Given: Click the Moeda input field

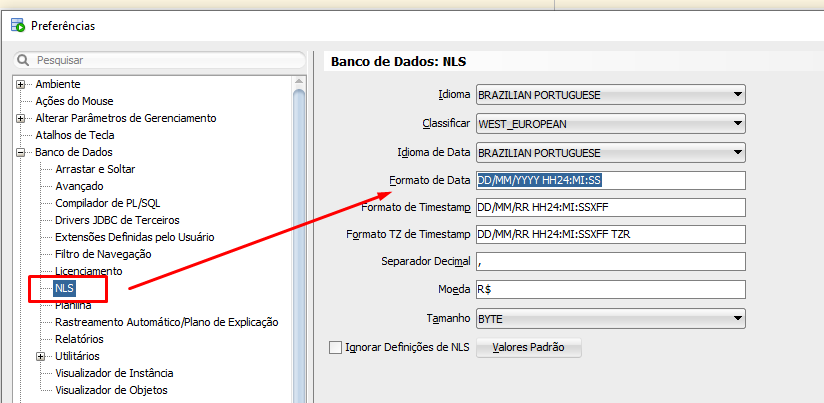Looking at the screenshot, I should [x=611, y=289].
